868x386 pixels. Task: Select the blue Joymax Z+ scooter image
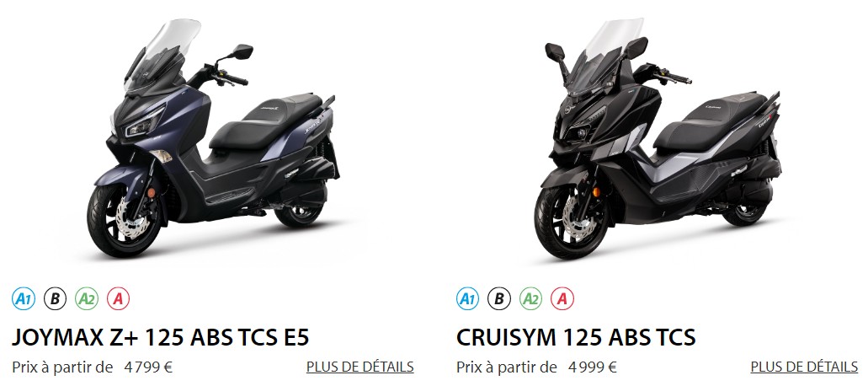coord(213,138)
